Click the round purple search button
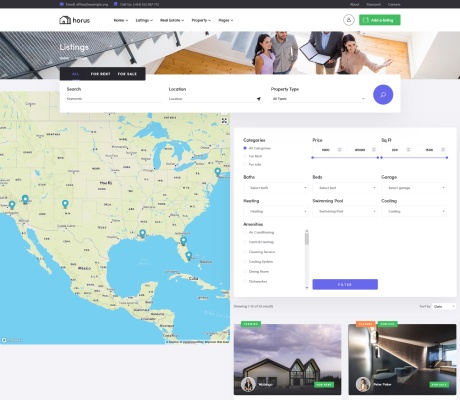This screenshot has height=400, width=460. click(x=383, y=94)
